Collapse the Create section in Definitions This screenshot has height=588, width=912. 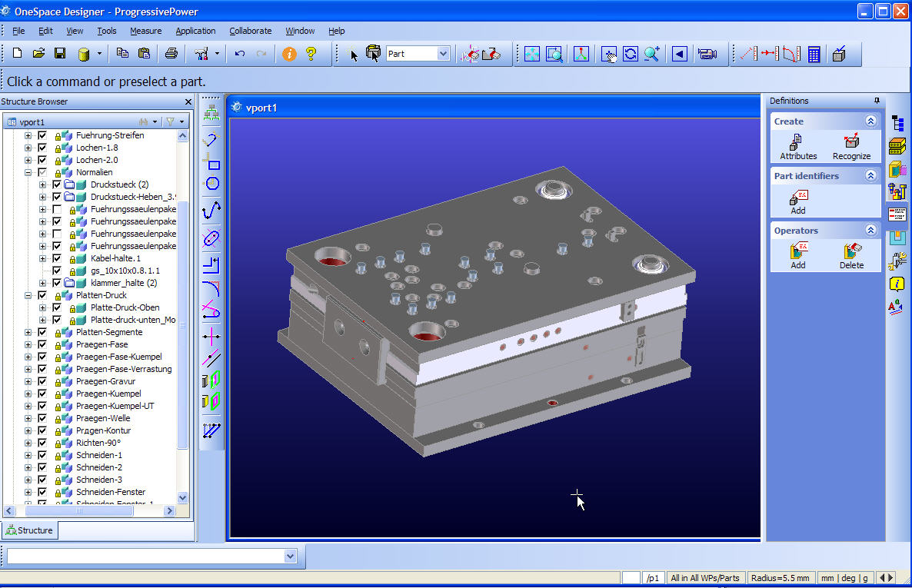[870, 121]
